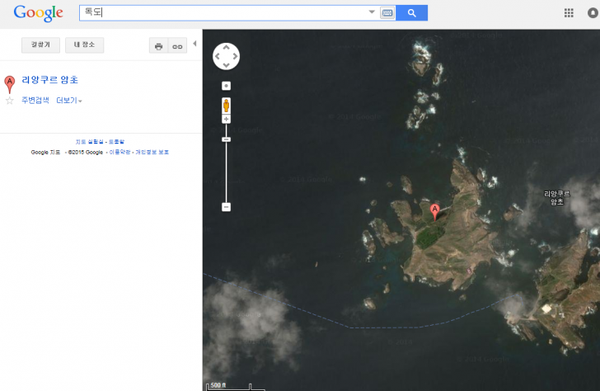Image resolution: width=600 pixels, height=391 pixels.
Task: Pan the map down
Action: (226, 65)
